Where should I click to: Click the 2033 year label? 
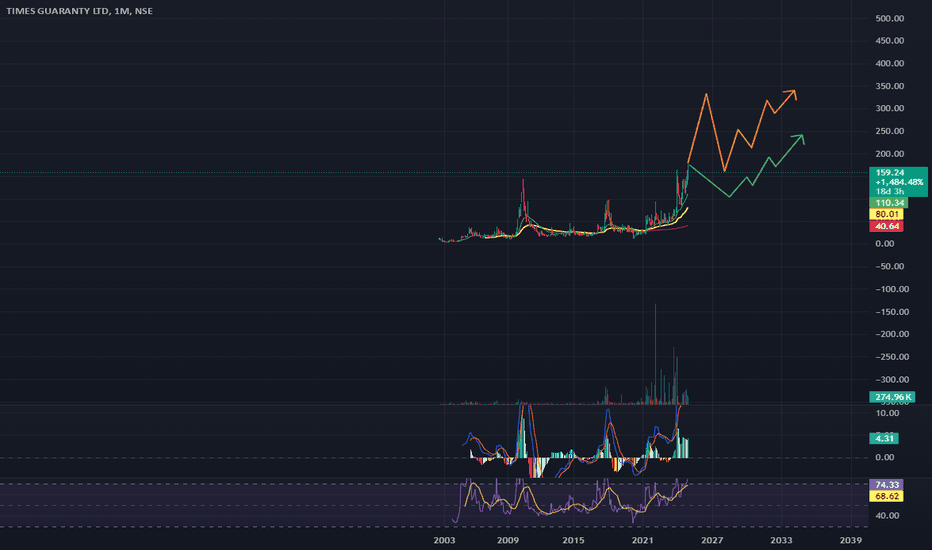click(781, 540)
